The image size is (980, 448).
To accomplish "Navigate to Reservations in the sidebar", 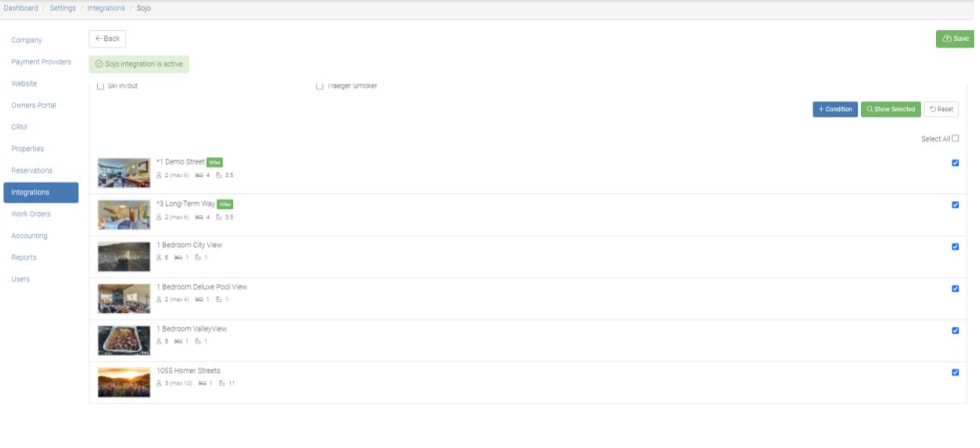I will [x=32, y=170].
